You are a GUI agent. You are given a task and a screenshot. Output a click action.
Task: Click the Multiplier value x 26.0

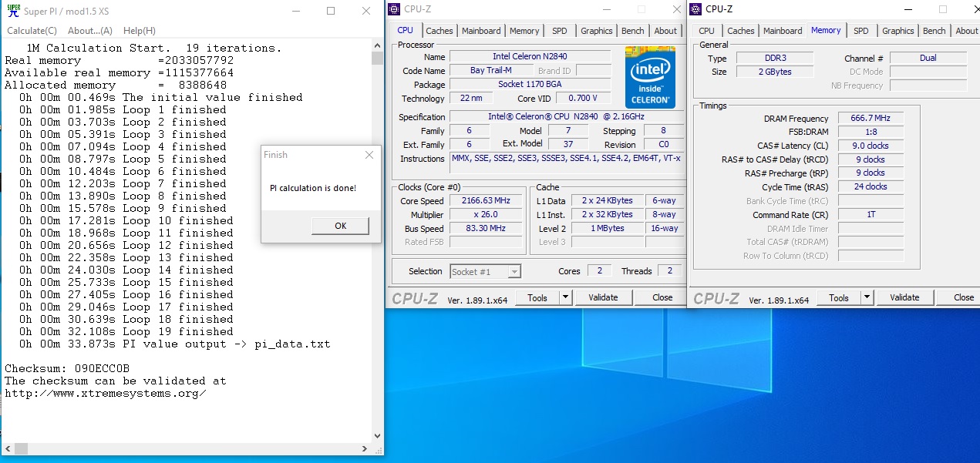(x=485, y=214)
